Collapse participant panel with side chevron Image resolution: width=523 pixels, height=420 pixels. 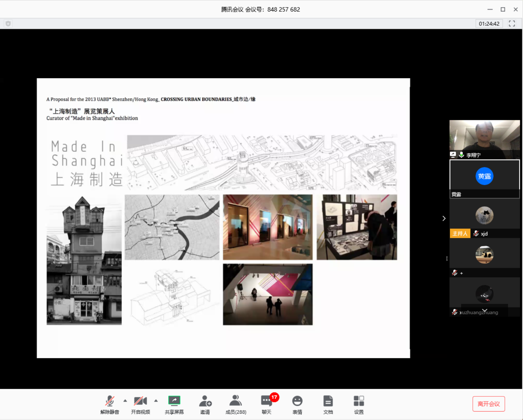click(444, 218)
